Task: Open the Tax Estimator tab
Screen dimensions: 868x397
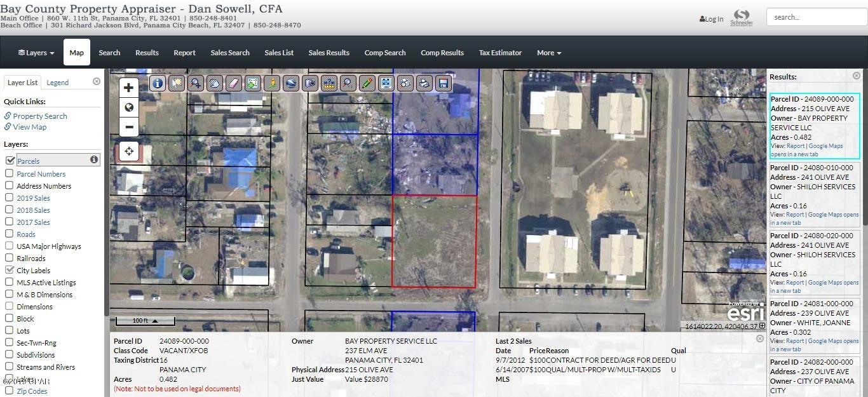Action: coord(500,53)
